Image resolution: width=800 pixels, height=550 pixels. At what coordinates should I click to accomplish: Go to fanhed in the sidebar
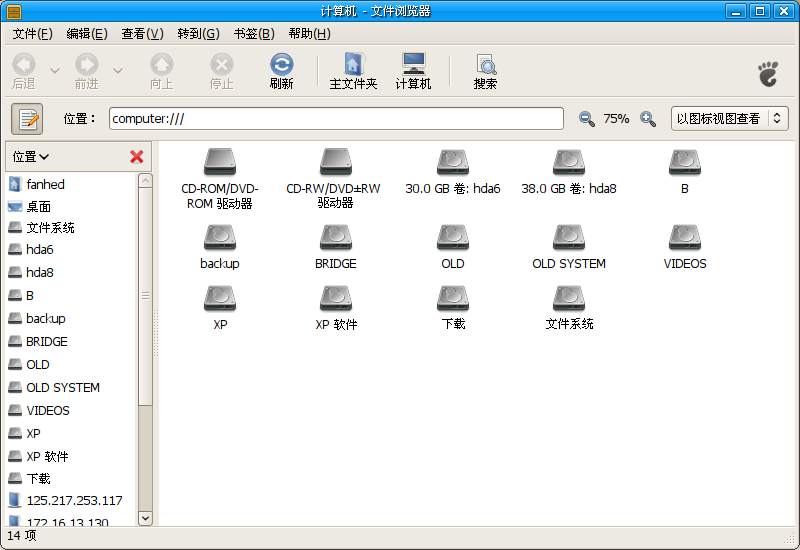click(x=71, y=184)
